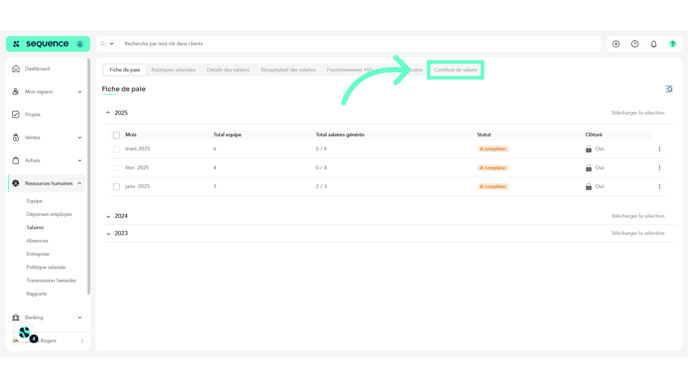
Task: Switch to the Détails des salaires tab
Action: tap(228, 70)
